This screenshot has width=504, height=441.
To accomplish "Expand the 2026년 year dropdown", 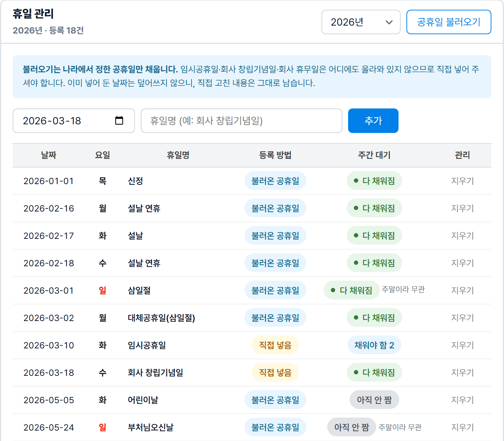I will tap(361, 22).
